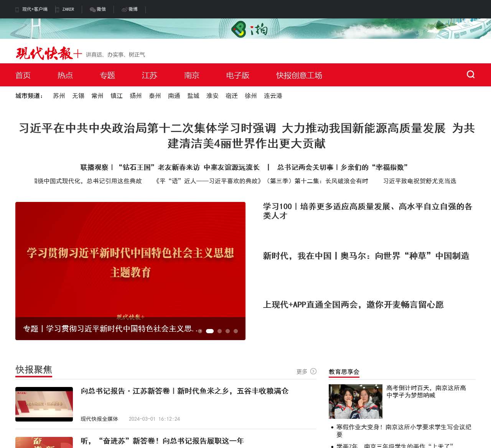Click the 奋进苏 article thumbnail

[x=44, y=442]
